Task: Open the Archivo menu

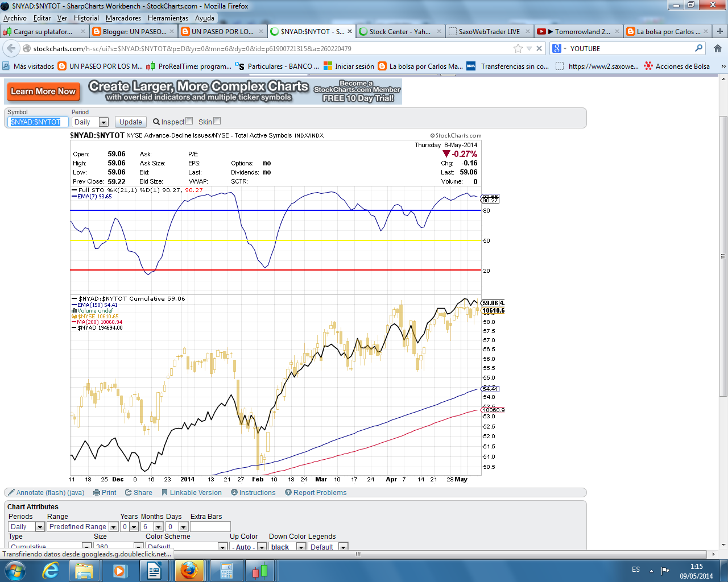Action: 15,18
